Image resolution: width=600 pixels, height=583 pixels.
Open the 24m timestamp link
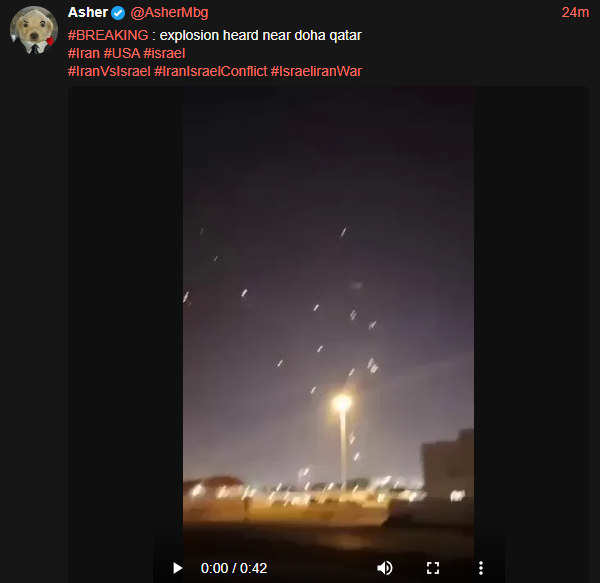(x=575, y=12)
